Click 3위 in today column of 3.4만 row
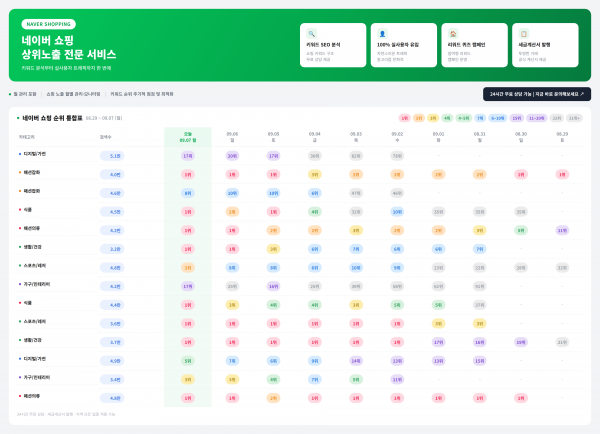Viewport: 600px width, 434px height. [x=188, y=379]
